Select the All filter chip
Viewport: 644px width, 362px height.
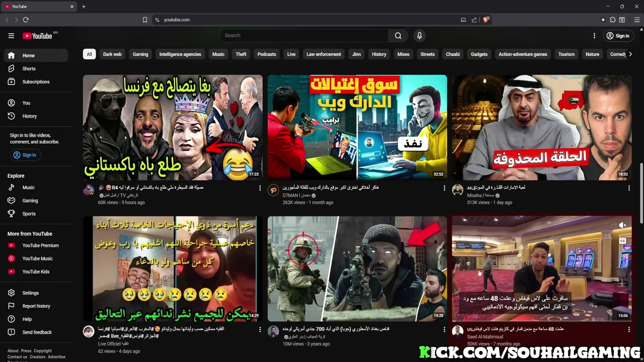[89, 54]
